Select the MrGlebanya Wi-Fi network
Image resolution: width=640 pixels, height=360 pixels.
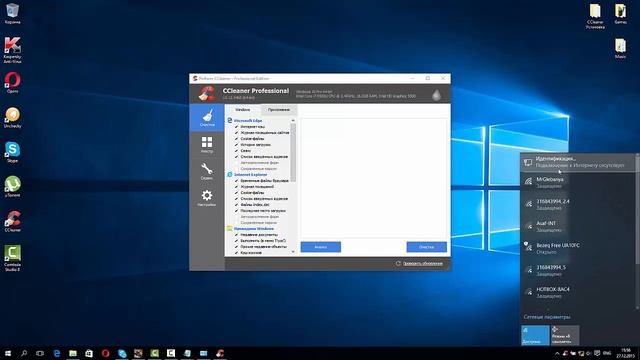pos(578,182)
